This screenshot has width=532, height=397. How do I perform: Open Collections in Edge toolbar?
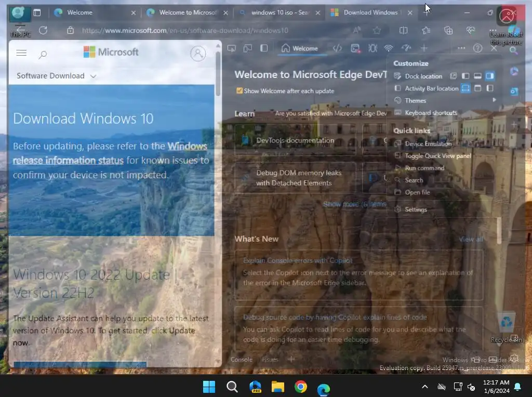tap(448, 31)
